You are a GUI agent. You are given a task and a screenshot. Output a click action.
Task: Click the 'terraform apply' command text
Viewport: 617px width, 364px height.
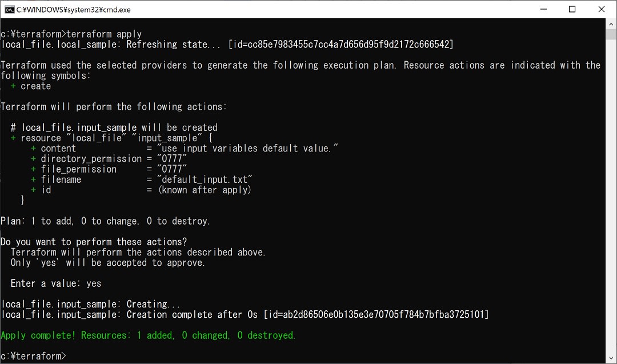tap(104, 34)
